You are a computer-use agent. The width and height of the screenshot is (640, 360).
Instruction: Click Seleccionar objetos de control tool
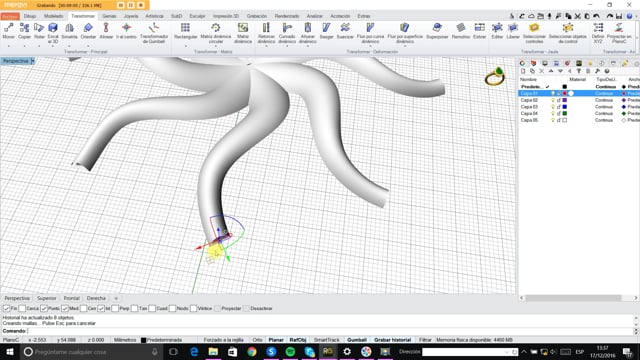568,33
